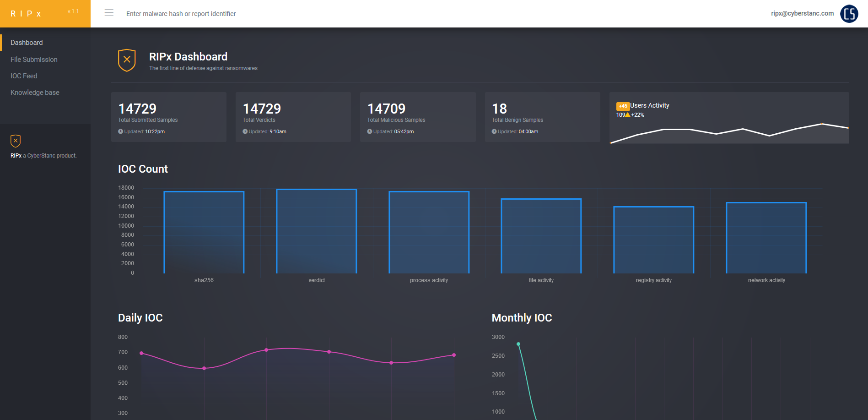This screenshot has height=420, width=868.
Task: Click the last Daily IOC data point
Action: pos(454,355)
